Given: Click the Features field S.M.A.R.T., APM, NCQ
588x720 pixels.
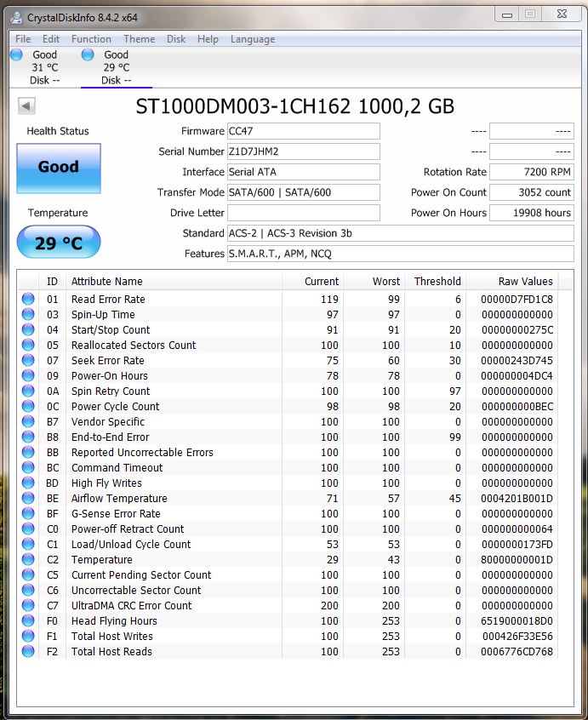Looking at the screenshot, I should (401, 254).
